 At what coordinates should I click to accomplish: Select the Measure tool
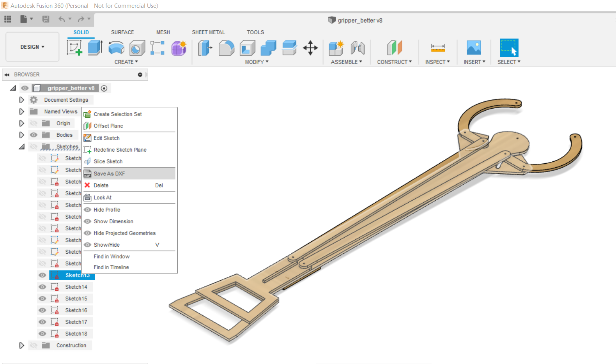point(438,48)
